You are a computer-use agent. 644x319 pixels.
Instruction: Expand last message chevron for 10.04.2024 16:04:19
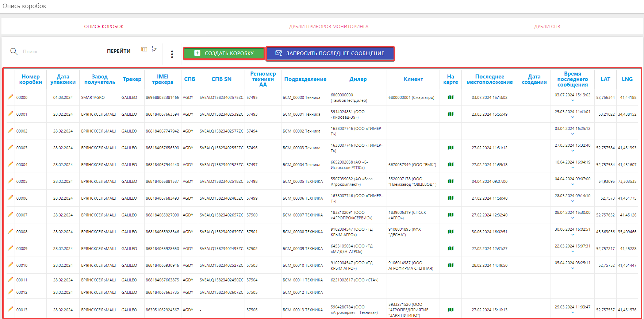click(x=572, y=168)
